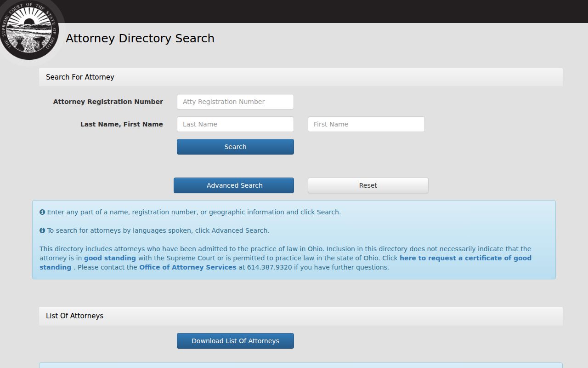Download List Of Attorneys
588x368 pixels.
[235, 341]
